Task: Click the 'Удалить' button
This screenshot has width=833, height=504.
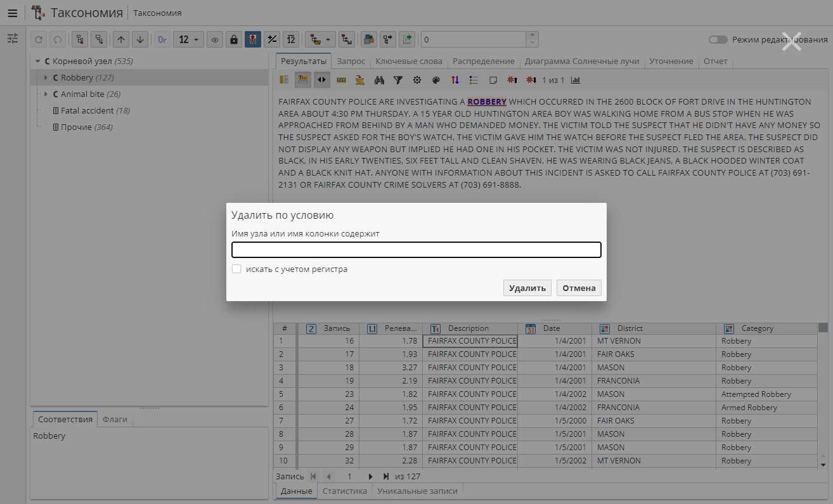Action: coord(527,288)
